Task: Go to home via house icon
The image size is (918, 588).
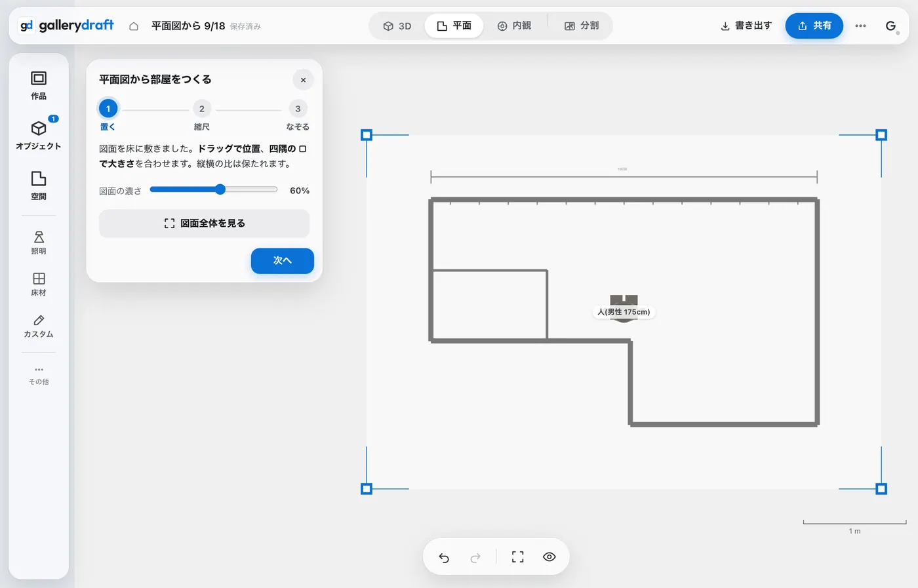Action: (x=134, y=26)
